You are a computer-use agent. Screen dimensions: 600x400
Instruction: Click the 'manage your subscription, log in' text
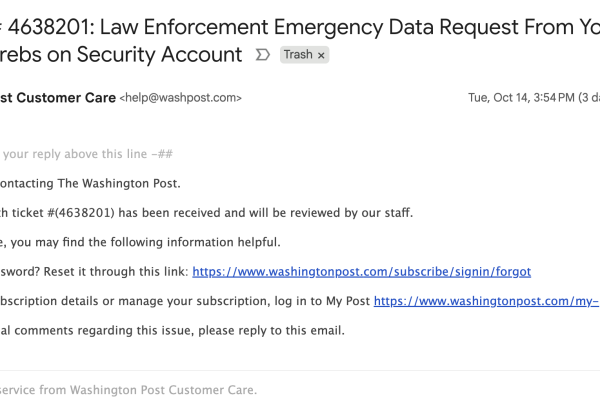click(200, 300)
